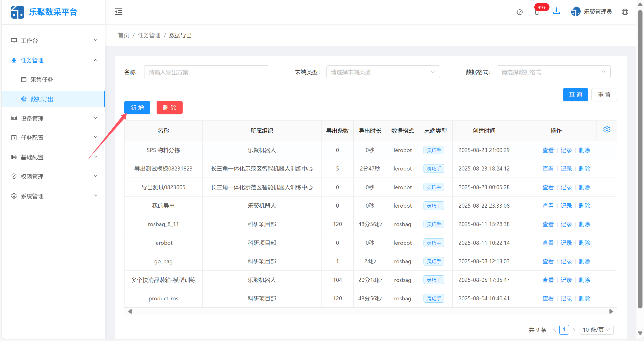Open the 乐聚管理员 avatar icon

[576, 12]
